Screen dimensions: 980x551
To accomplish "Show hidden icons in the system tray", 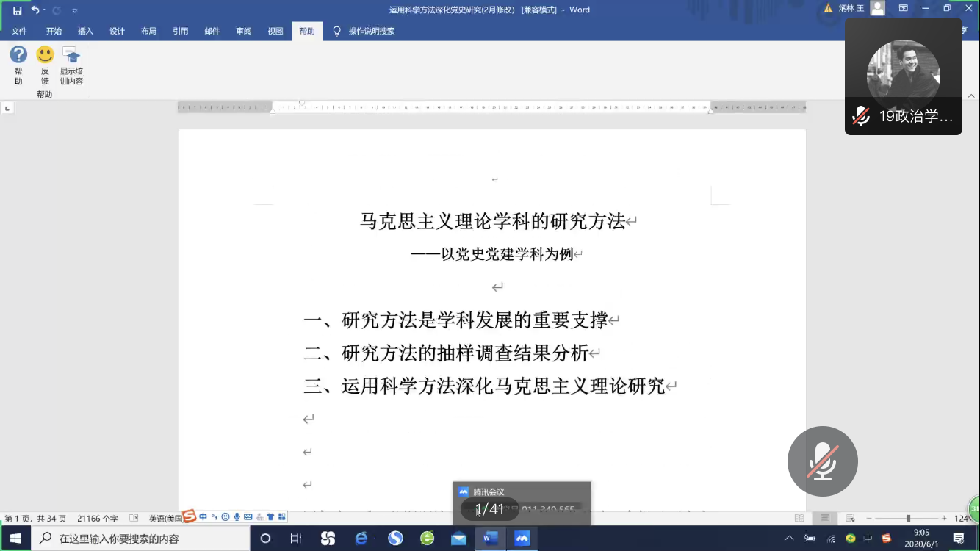I will (790, 539).
